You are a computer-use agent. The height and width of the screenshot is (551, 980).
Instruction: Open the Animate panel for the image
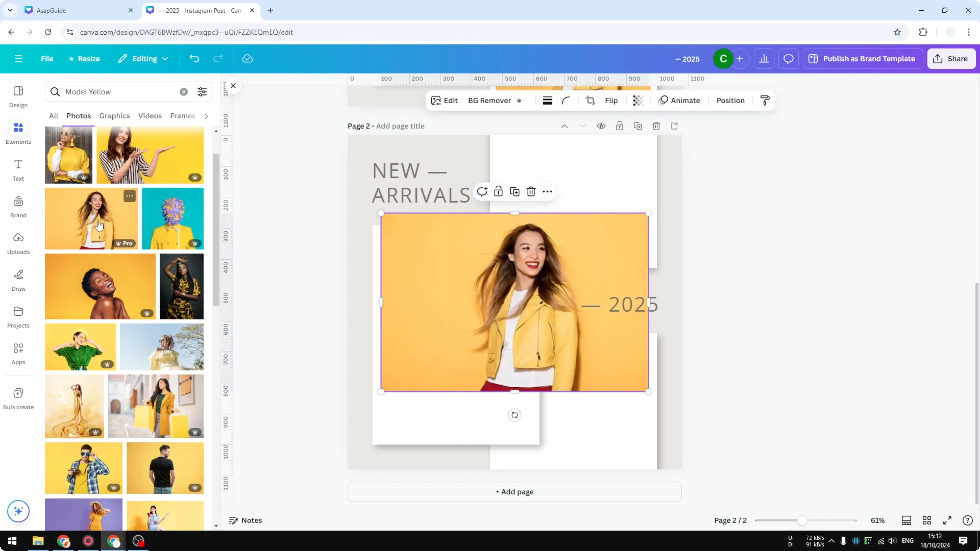coord(681,100)
